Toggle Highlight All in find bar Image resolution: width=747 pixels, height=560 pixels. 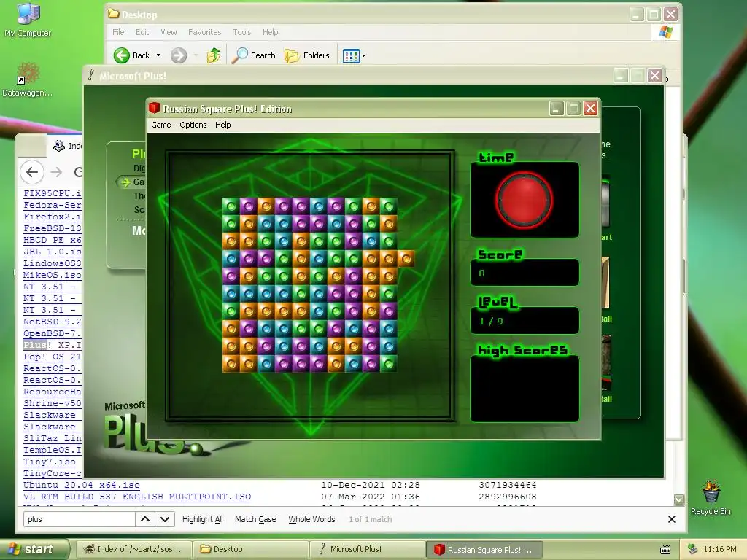[203, 519]
